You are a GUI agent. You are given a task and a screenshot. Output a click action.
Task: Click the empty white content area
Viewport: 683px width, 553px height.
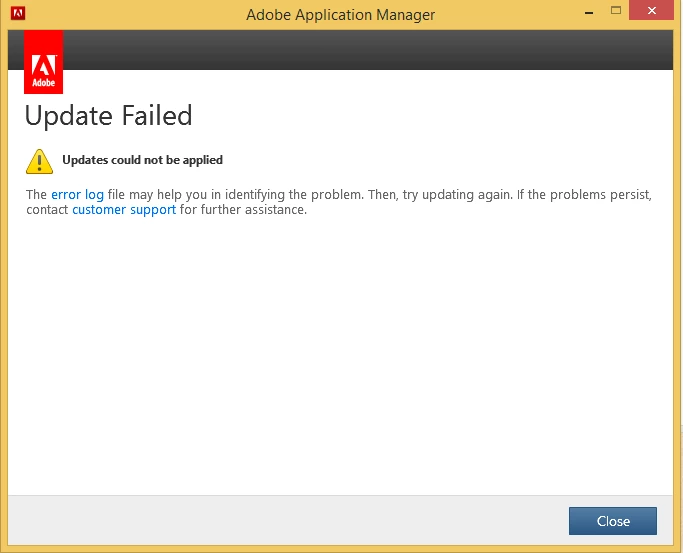coord(340,360)
